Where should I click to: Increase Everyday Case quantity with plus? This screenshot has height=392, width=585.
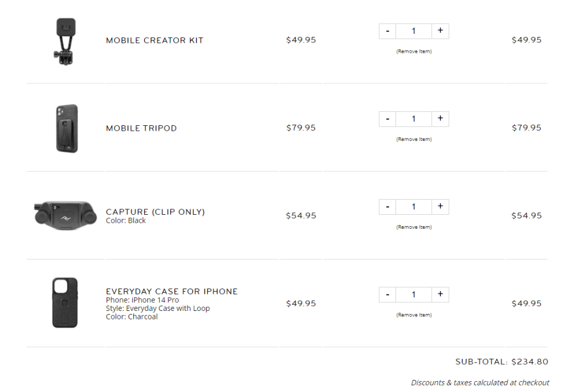[x=440, y=295]
